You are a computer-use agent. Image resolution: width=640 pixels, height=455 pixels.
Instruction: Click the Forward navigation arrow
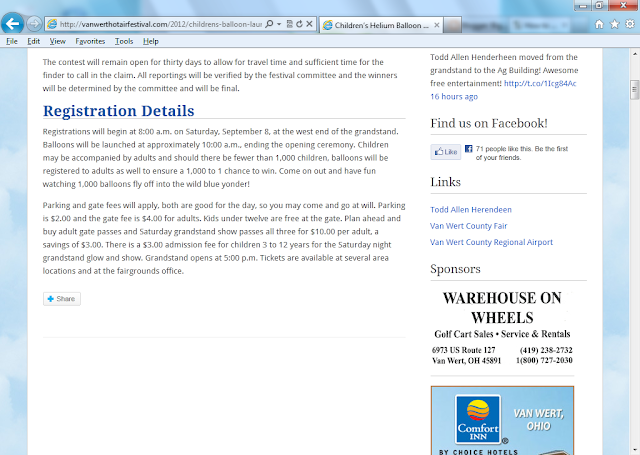coord(34,24)
